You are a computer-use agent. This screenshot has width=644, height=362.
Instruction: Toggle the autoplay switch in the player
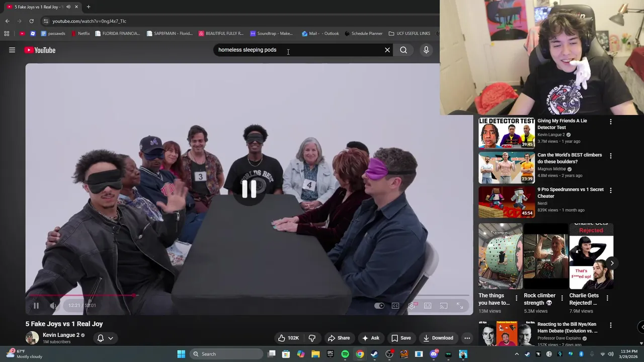(x=379, y=305)
